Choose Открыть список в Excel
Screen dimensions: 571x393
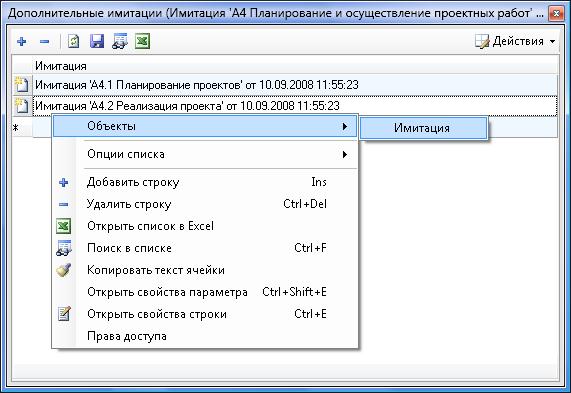pyautogui.click(x=205, y=226)
